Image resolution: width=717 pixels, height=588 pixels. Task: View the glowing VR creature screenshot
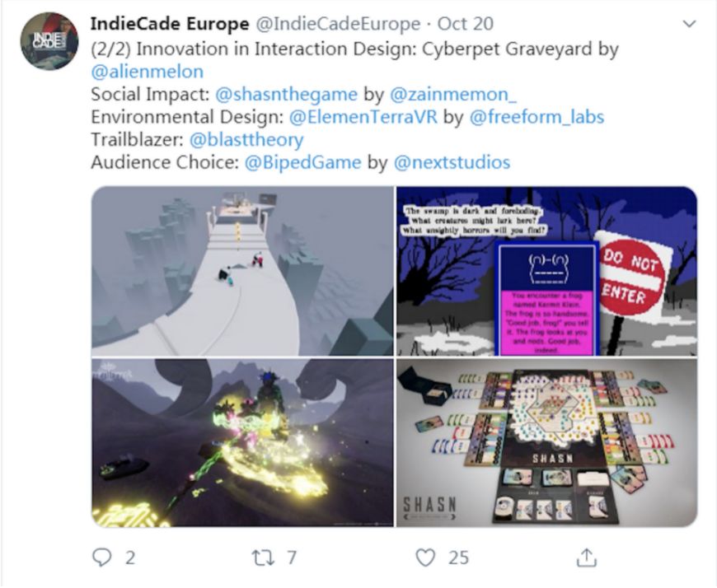pyautogui.click(x=242, y=443)
